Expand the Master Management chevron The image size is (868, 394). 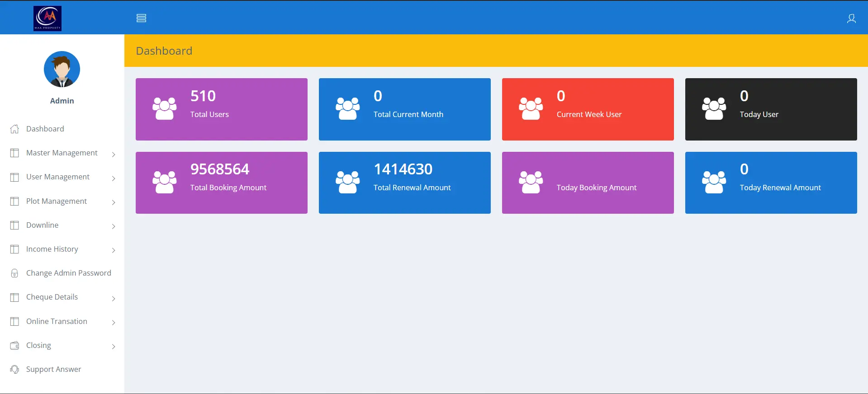(x=114, y=154)
